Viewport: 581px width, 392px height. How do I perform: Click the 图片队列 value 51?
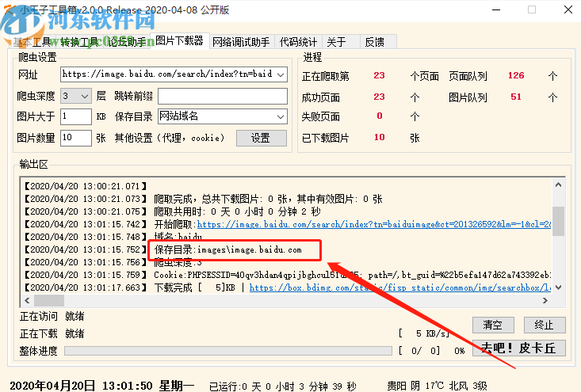coord(516,97)
